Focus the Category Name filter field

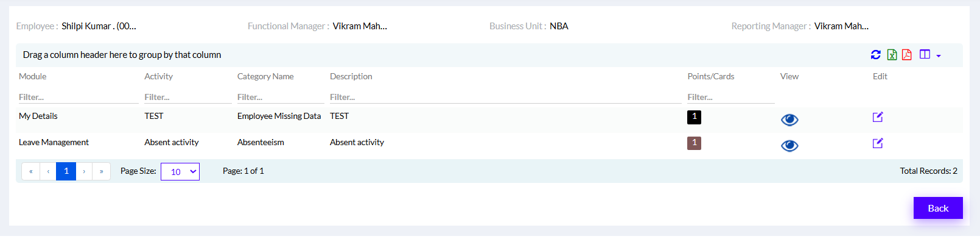pyautogui.click(x=281, y=97)
